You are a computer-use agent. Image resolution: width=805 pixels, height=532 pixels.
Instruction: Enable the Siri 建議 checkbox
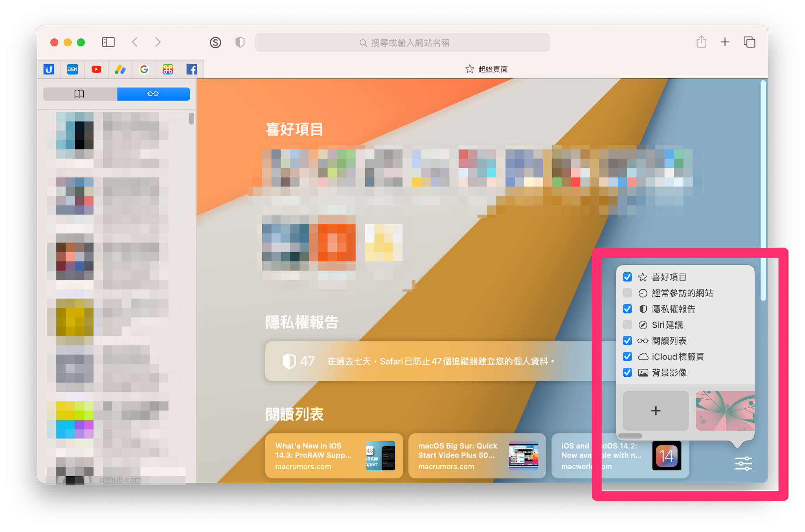[627, 325]
